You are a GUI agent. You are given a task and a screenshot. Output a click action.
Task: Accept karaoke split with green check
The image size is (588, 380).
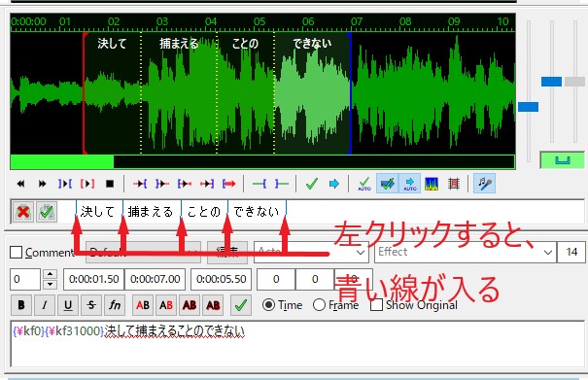(47, 212)
